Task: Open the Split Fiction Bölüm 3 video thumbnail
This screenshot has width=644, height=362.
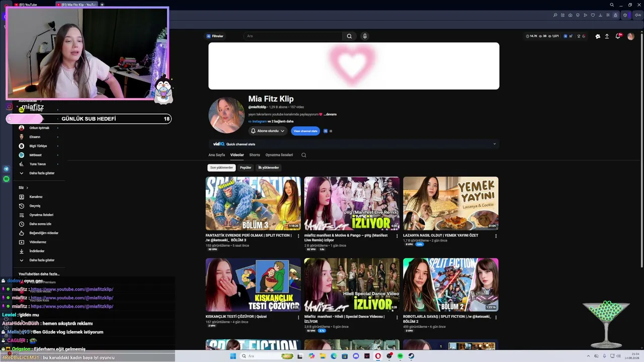Action: pyautogui.click(x=253, y=203)
